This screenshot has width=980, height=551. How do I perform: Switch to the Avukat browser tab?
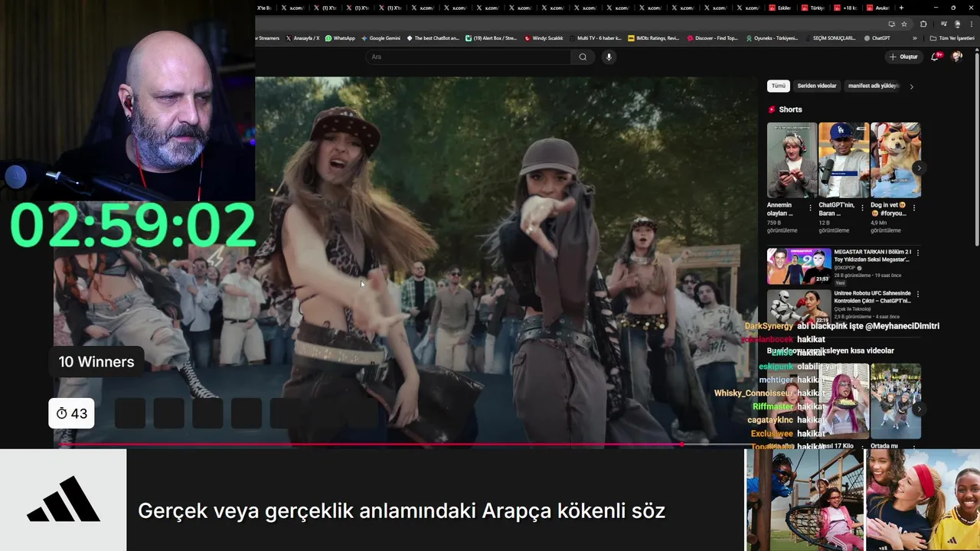point(880,8)
